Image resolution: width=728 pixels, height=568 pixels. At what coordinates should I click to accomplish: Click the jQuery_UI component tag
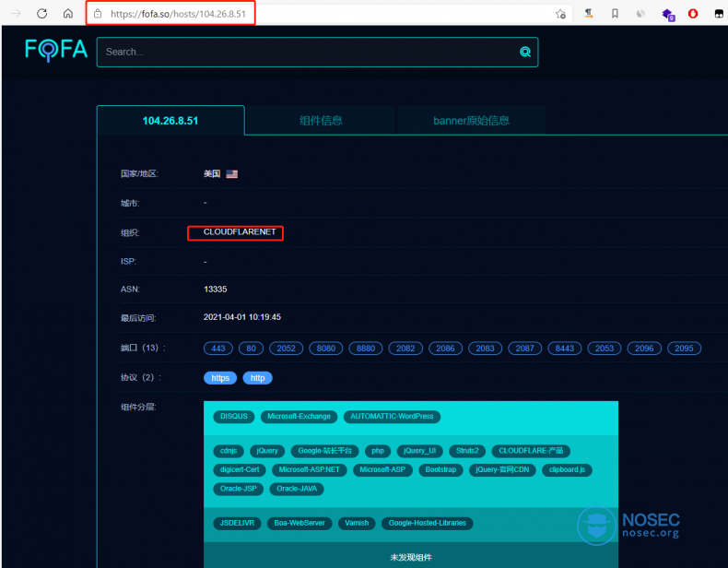[x=419, y=451]
